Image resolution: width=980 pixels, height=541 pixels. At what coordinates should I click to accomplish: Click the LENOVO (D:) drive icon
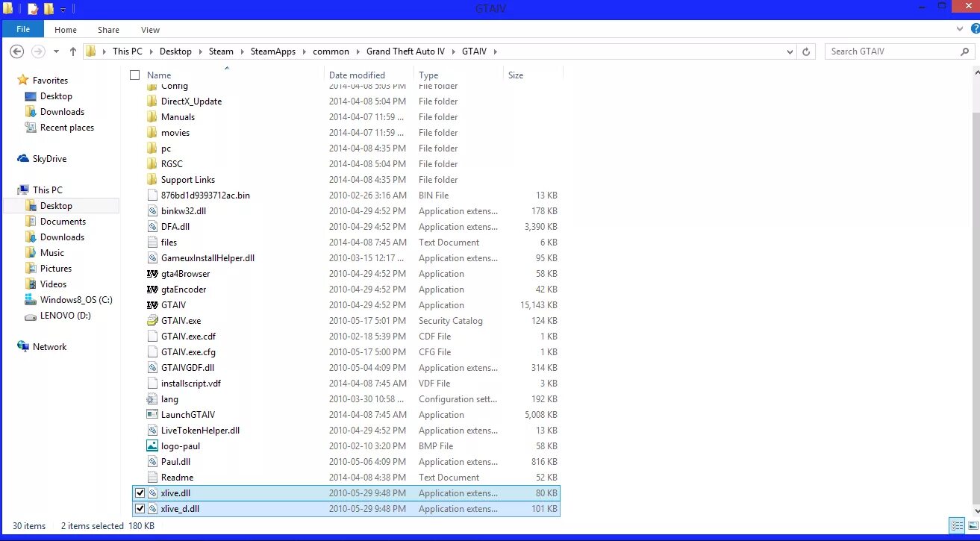click(31, 316)
